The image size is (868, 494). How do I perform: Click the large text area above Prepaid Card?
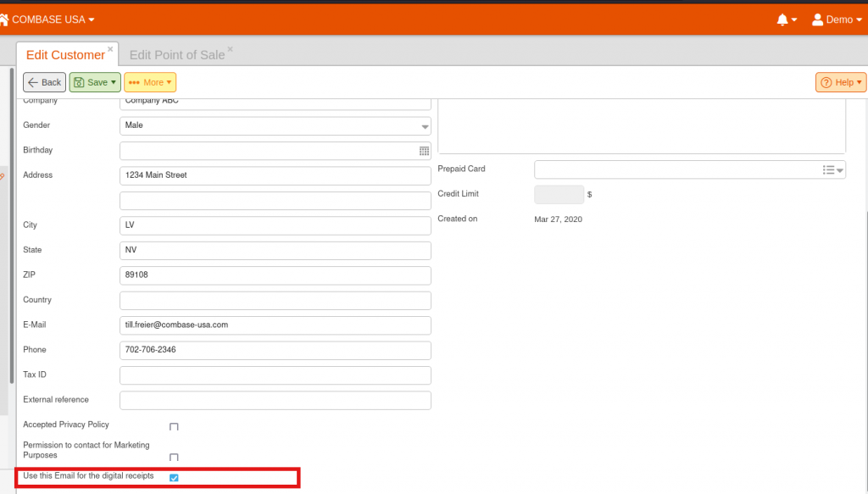pos(642,126)
